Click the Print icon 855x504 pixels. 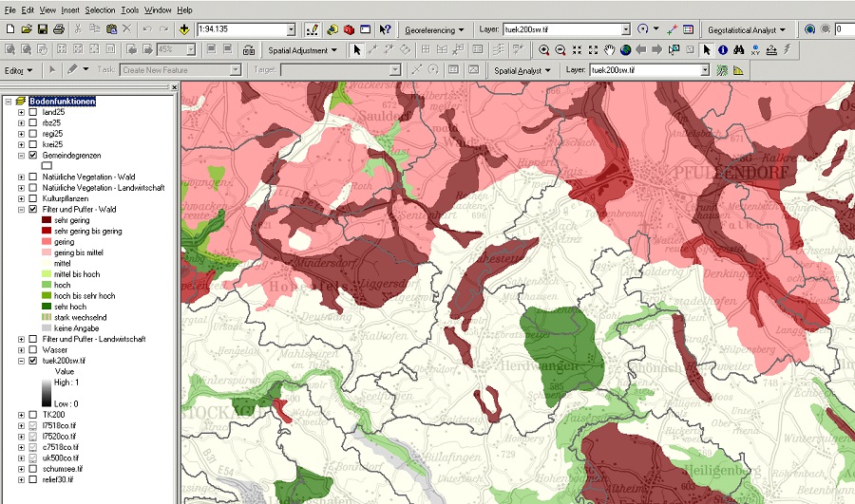(x=59, y=29)
